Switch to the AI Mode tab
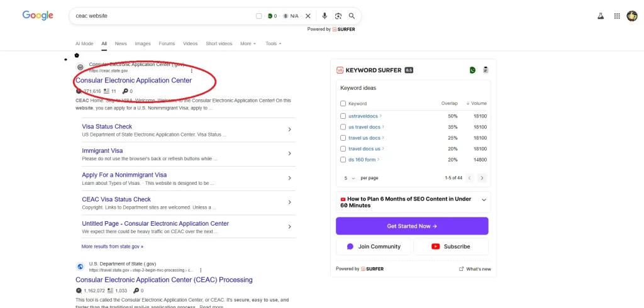The height and width of the screenshot is (308, 644). (x=84, y=43)
